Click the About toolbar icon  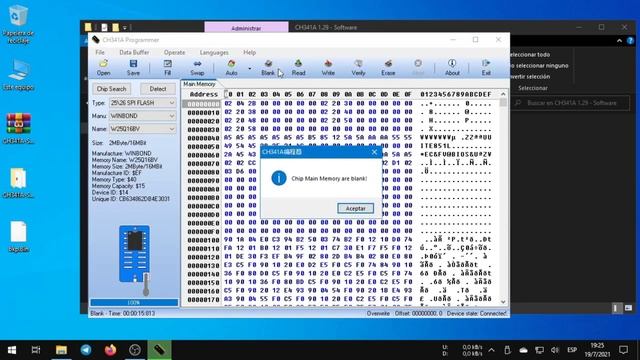[x=452, y=67]
